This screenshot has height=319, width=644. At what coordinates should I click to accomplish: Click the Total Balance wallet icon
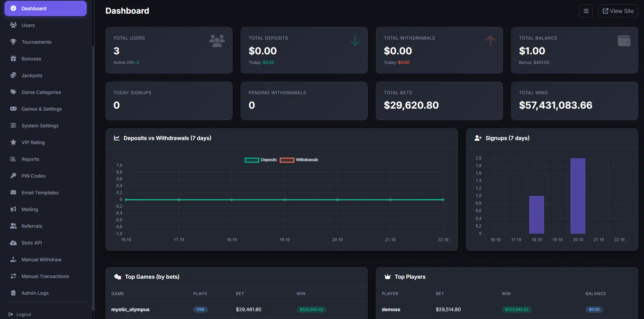pyautogui.click(x=624, y=41)
